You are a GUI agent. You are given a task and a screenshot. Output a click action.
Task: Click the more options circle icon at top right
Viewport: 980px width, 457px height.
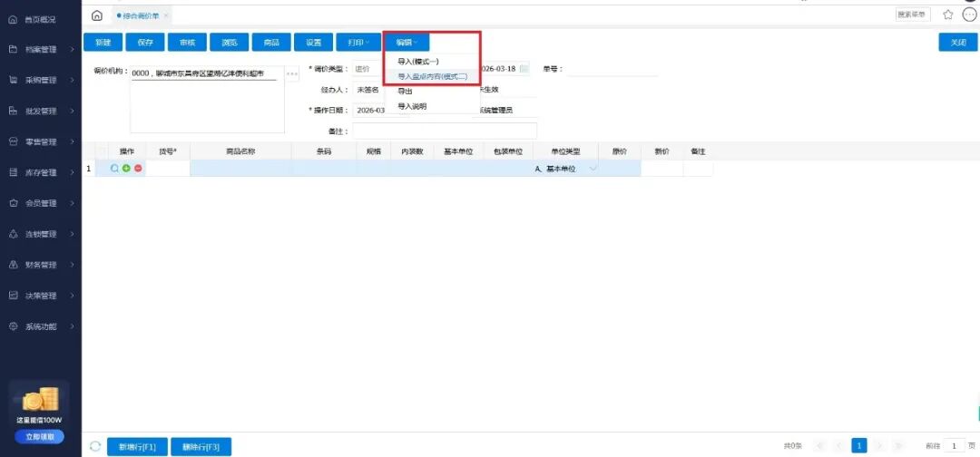(969, 15)
